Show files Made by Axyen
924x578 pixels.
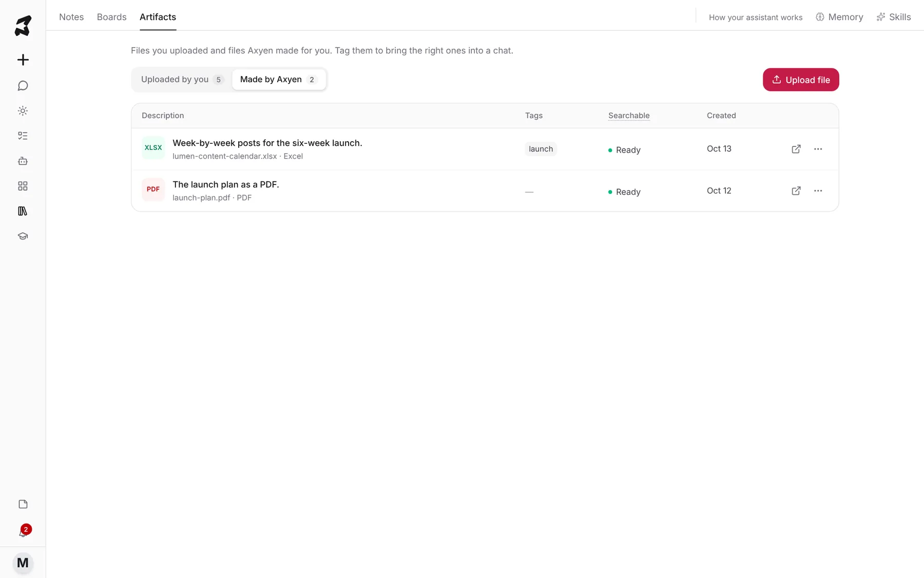(279, 80)
